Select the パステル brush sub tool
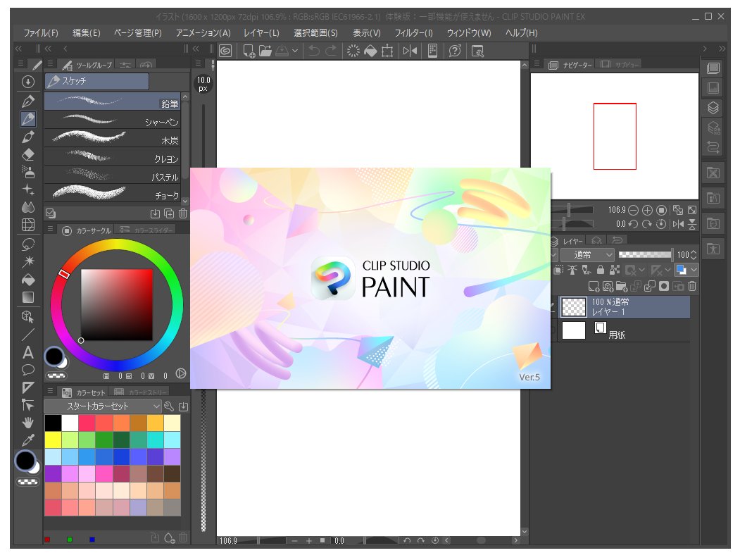 pyautogui.click(x=113, y=176)
